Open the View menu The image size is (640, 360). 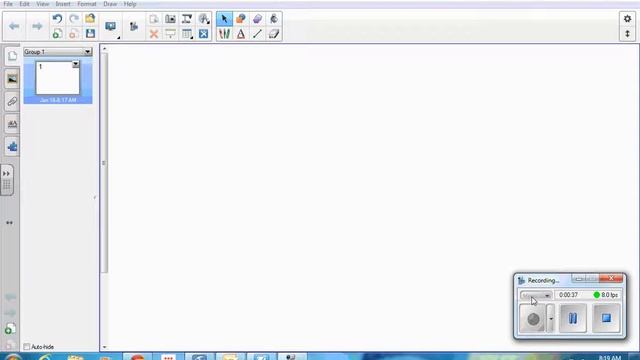pyautogui.click(x=42, y=4)
